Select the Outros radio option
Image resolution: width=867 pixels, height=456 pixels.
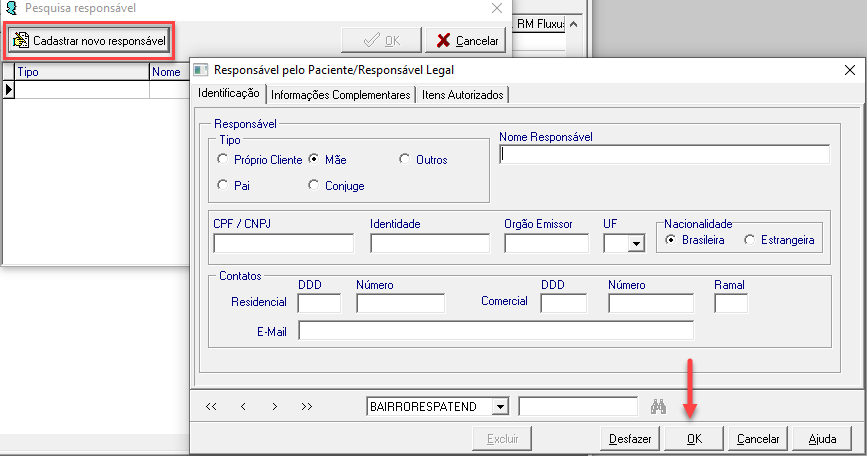click(x=405, y=159)
